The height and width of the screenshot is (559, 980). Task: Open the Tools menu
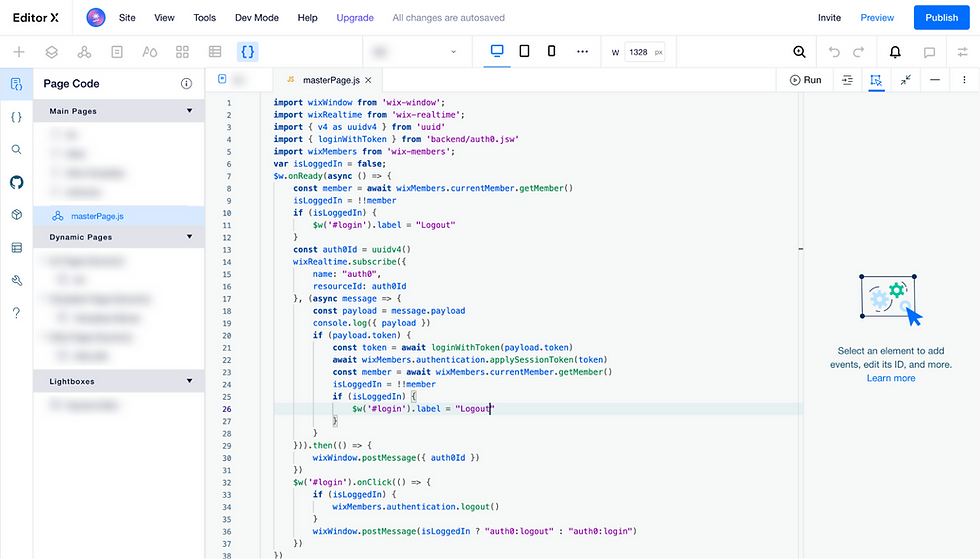coord(204,18)
